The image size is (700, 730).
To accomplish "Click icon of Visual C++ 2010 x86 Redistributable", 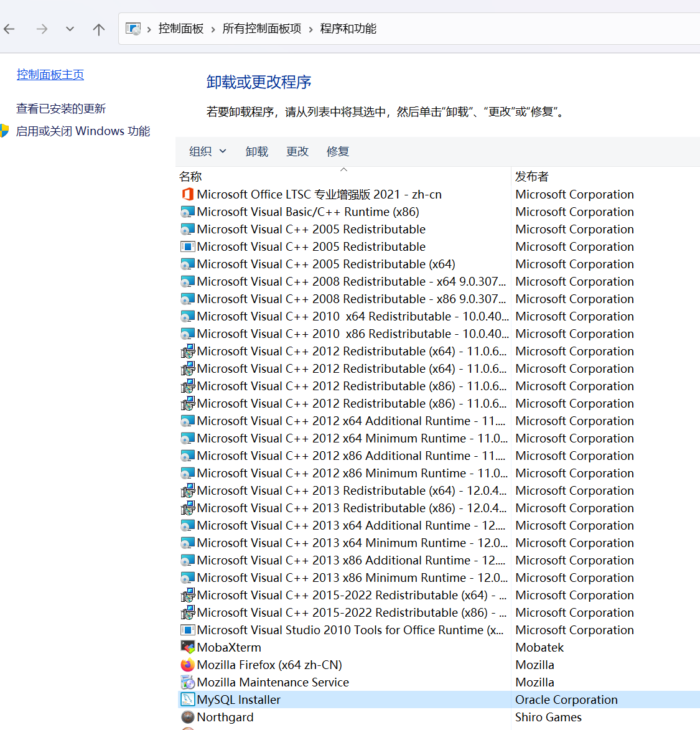I will 187,334.
